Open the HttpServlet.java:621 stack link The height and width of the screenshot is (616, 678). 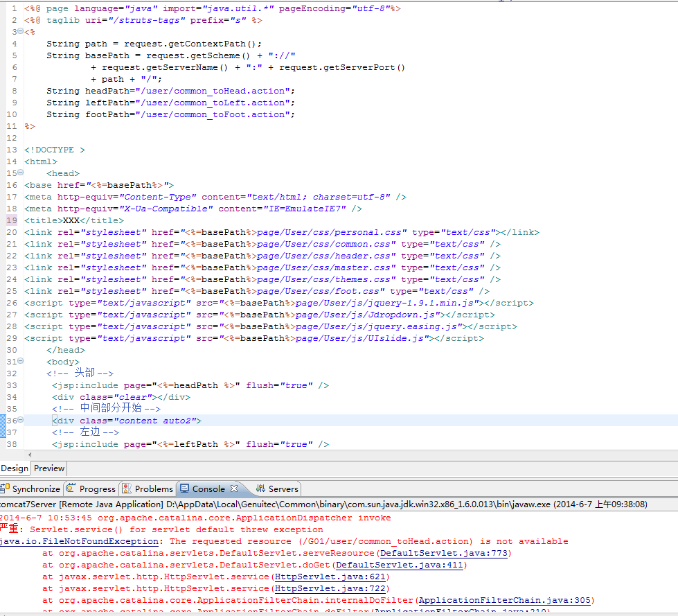pyautogui.click(x=330, y=577)
